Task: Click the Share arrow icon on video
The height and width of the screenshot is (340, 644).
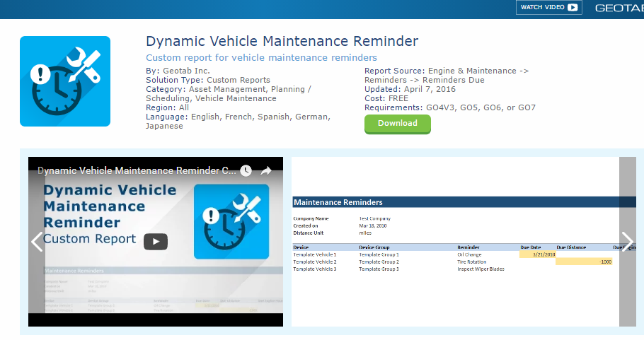Action: (266, 170)
